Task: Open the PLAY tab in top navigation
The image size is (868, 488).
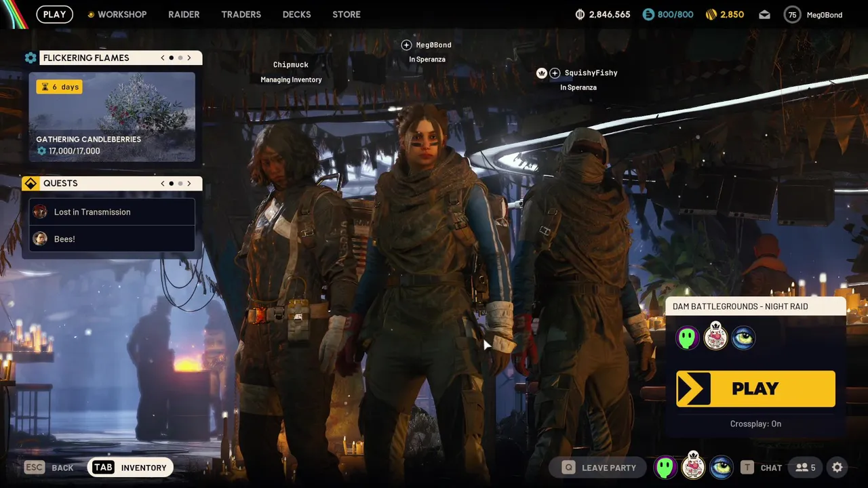Action: (54, 14)
